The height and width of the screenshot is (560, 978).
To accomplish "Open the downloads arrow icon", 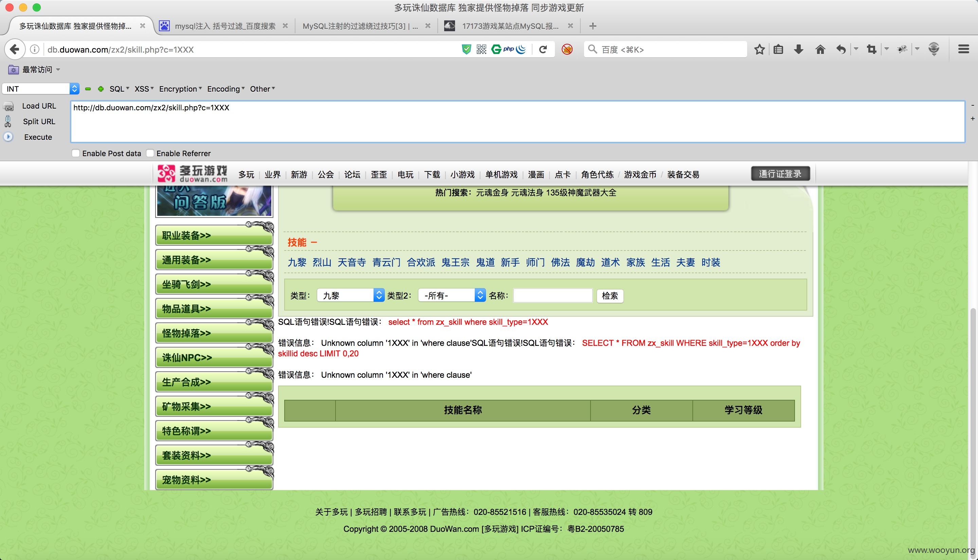I will 799,49.
